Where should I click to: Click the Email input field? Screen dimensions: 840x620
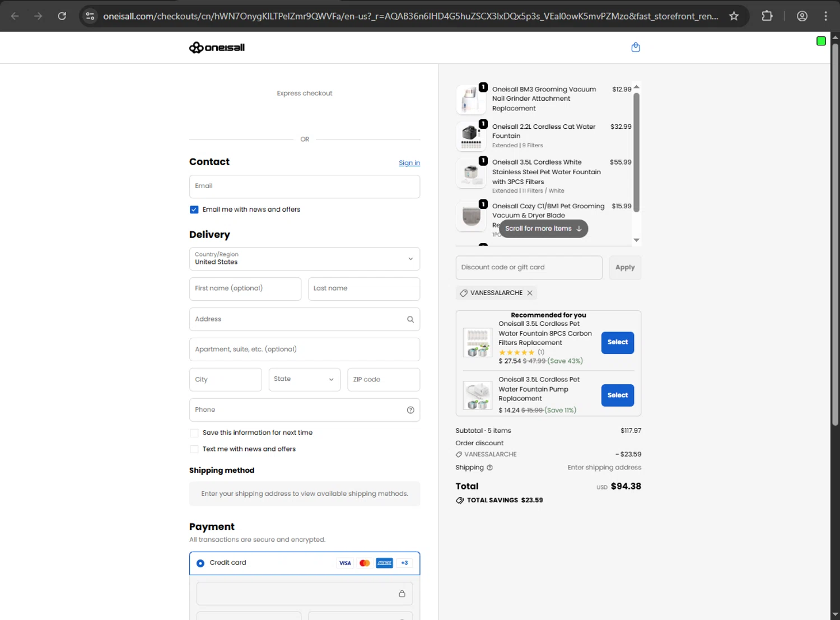(305, 187)
